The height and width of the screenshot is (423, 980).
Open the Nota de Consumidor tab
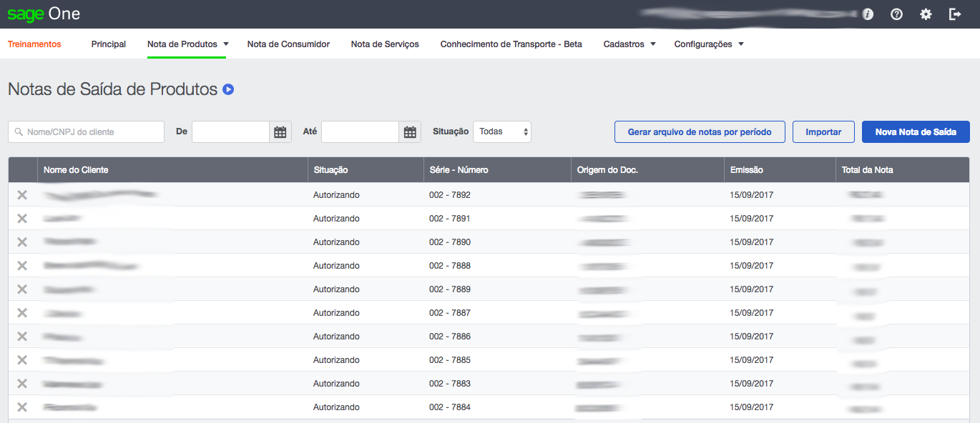288,44
